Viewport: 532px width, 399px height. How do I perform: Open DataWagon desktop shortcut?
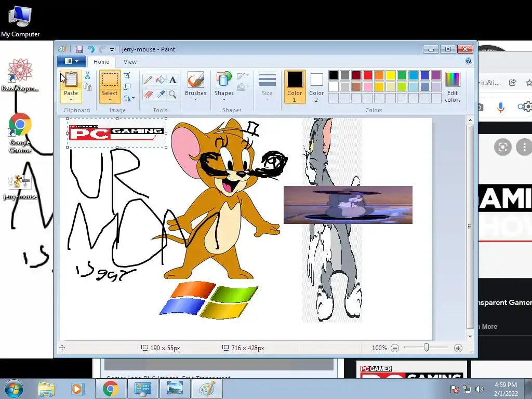[x=20, y=75]
